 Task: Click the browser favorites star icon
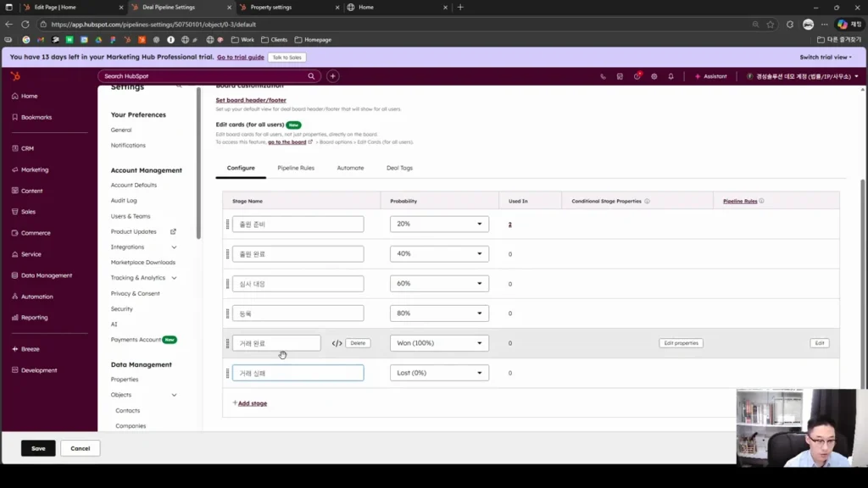[771, 25]
